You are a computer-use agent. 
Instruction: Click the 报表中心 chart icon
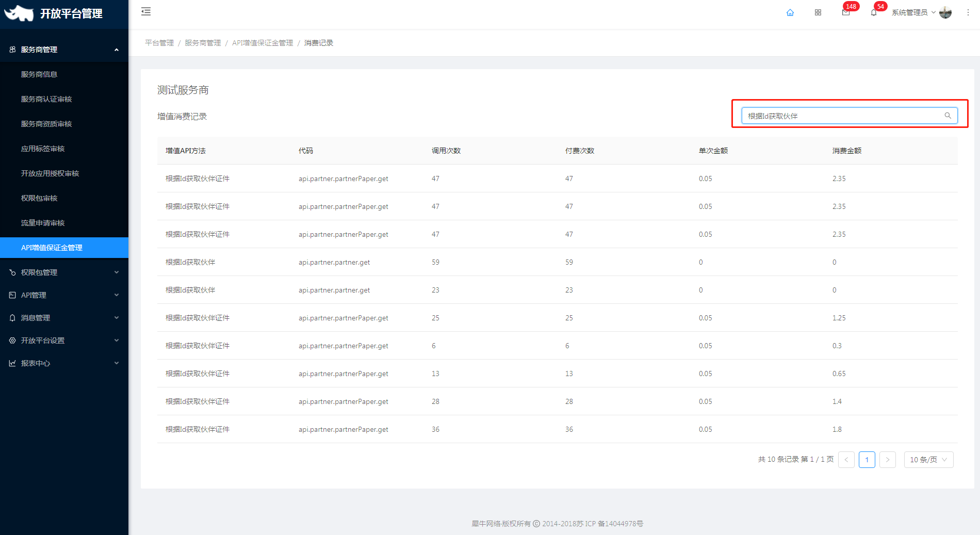(12, 363)
